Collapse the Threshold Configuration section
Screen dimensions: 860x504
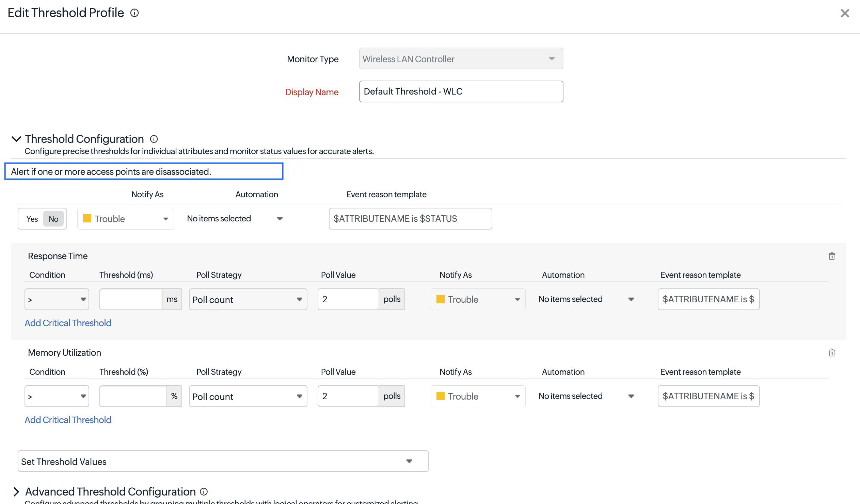[16, 139]
